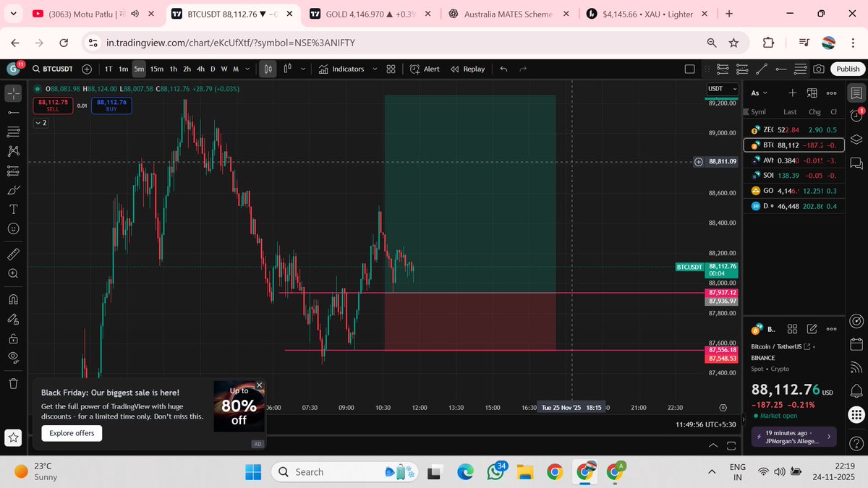Click the 11:49:56 UTC+5:30 timezone selector
The width and height of the screenshot is (868, 488).
click(x=706, y=424)
